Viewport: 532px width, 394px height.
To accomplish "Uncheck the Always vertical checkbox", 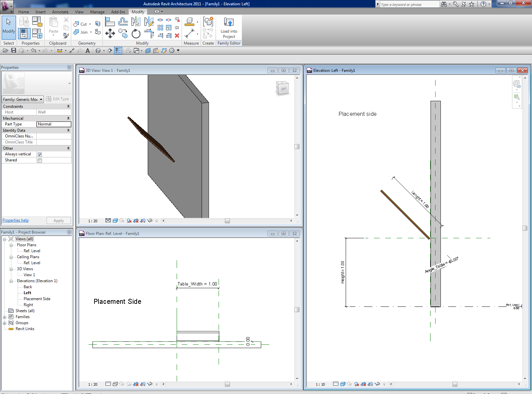I will click(x=40, y=154).
